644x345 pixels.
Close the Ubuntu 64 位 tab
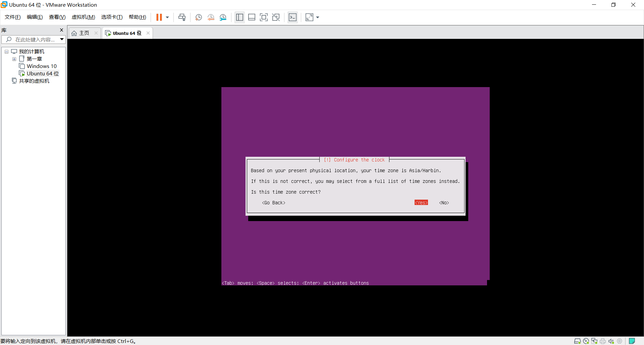coord(148,33)
